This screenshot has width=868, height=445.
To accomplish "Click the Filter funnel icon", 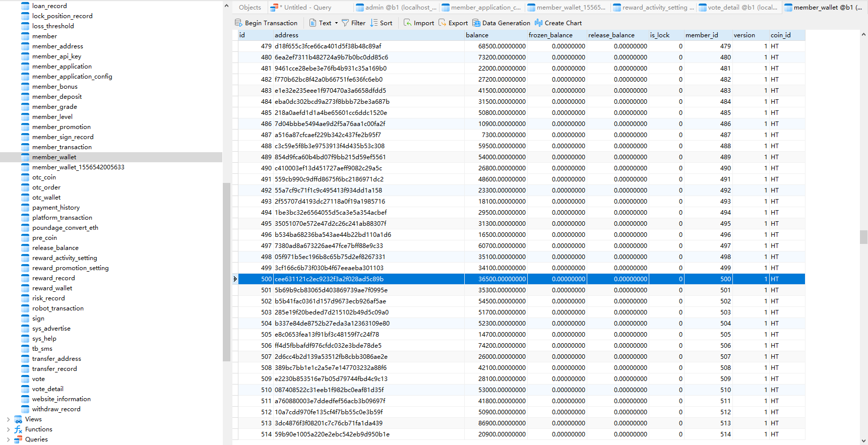I will coord(345,23).
